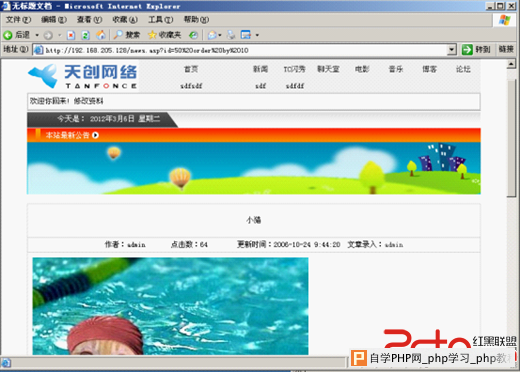Open the address bar URL dropdown
520x372 pixels.
coord(451,50)
